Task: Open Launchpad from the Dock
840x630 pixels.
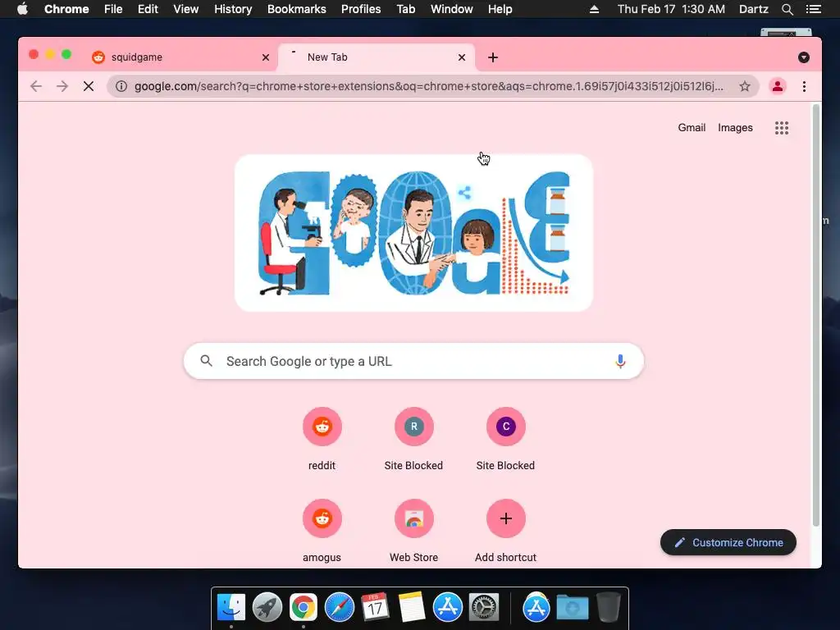Action: pyautogui.click(x=267, y=608)
